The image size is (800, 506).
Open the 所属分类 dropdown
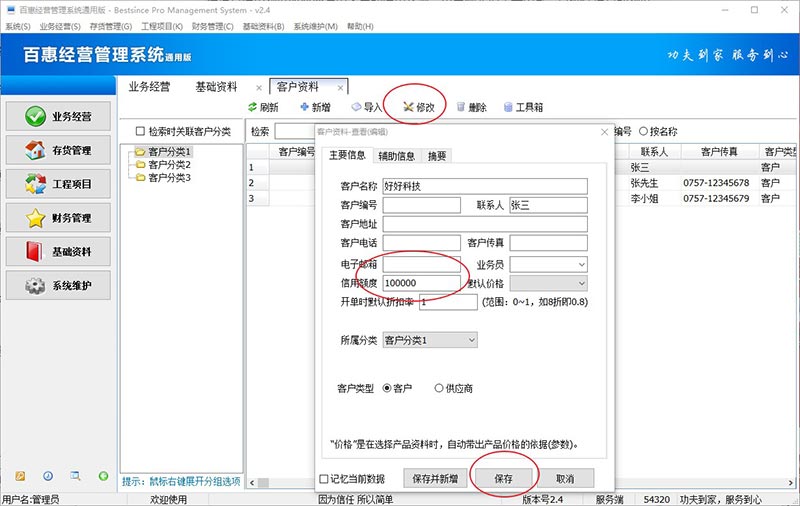click(430, 340)
